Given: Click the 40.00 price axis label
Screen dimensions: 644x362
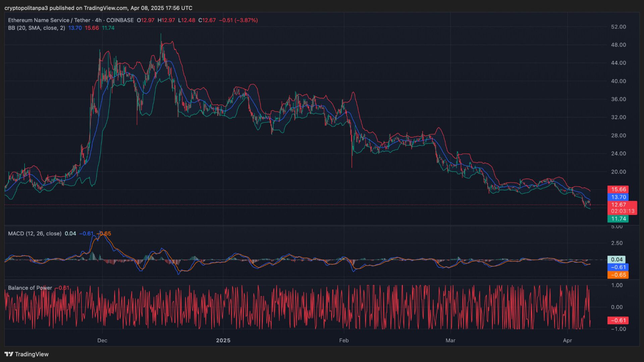Looking at the screenshot, I should 619,81.
